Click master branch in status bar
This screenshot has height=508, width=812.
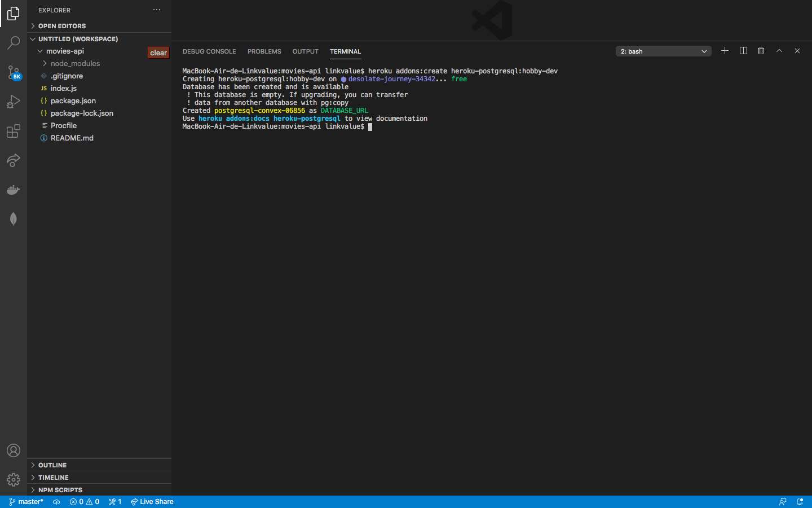[x=27, y=502]
